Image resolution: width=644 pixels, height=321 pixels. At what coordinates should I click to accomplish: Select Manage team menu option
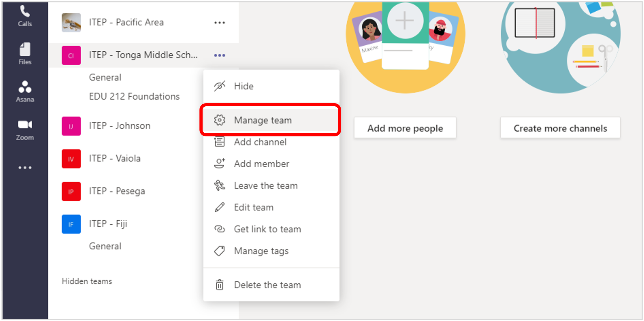262,120
